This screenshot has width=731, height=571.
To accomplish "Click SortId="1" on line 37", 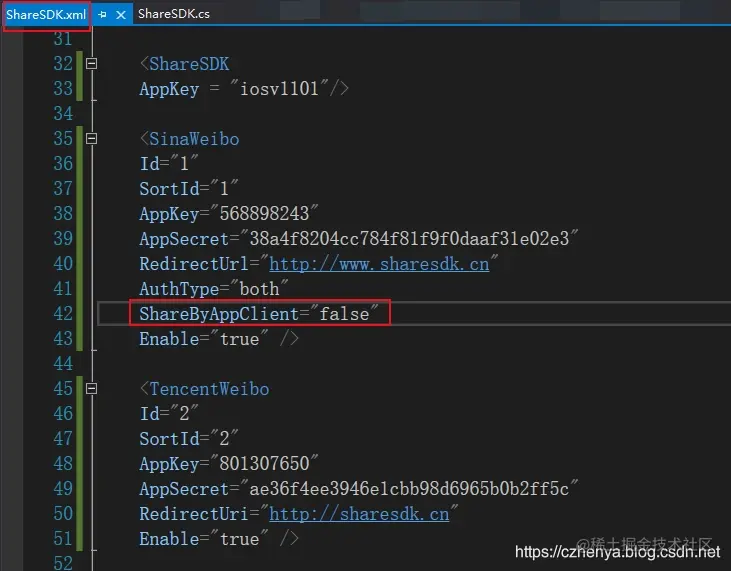I will (x=189, y=189).
